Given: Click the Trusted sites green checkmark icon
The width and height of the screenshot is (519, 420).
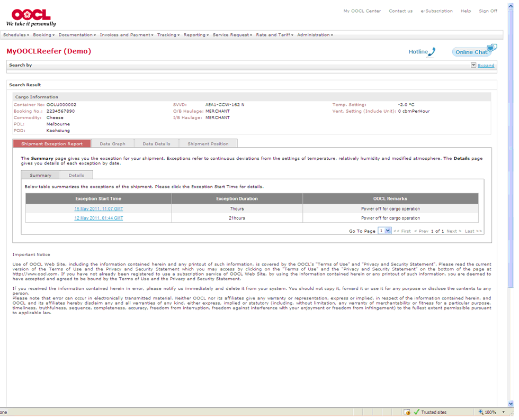Looking at the screenshot, I should click(x=416, y=412).
